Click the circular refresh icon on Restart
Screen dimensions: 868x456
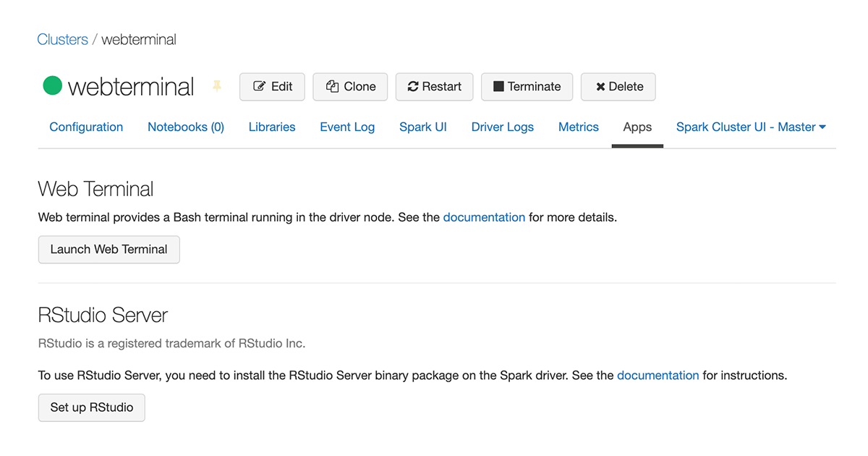pos(412,86)
